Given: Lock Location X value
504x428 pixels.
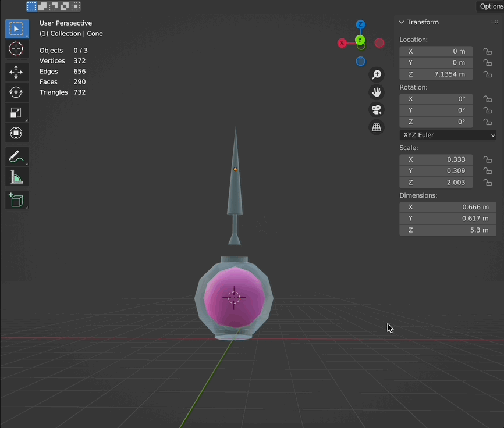Looking at the screenshot, I should (x=488, y=51).
